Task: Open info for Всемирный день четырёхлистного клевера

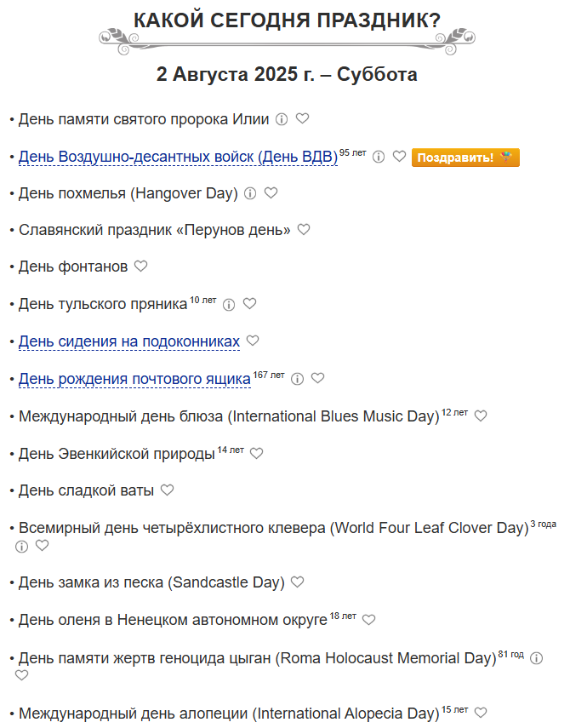Action: 21,547
